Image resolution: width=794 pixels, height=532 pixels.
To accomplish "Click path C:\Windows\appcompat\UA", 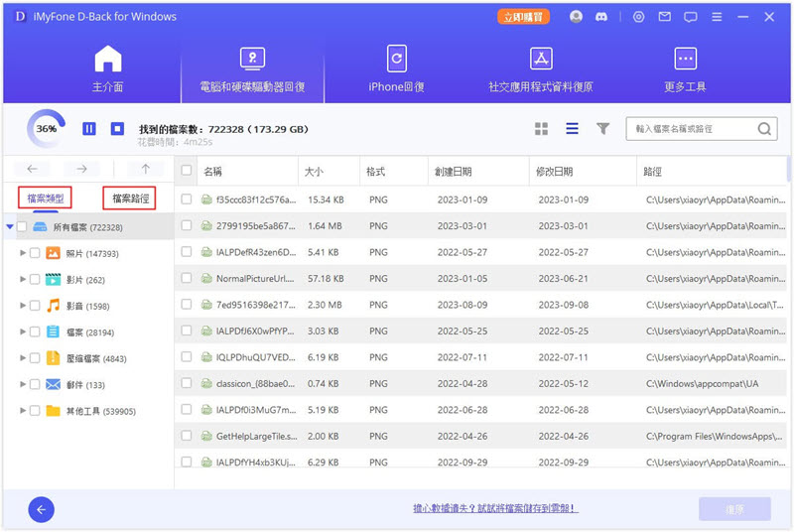I will [702, 384].
